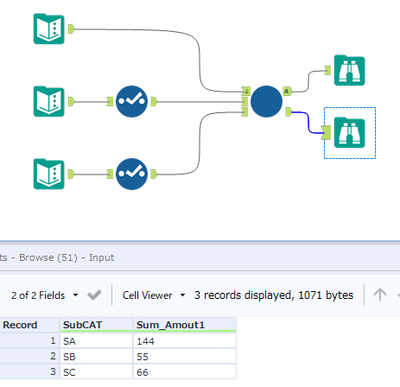Apply field selection with checkmark icon
400x387 pixels.
click(94, 295)
